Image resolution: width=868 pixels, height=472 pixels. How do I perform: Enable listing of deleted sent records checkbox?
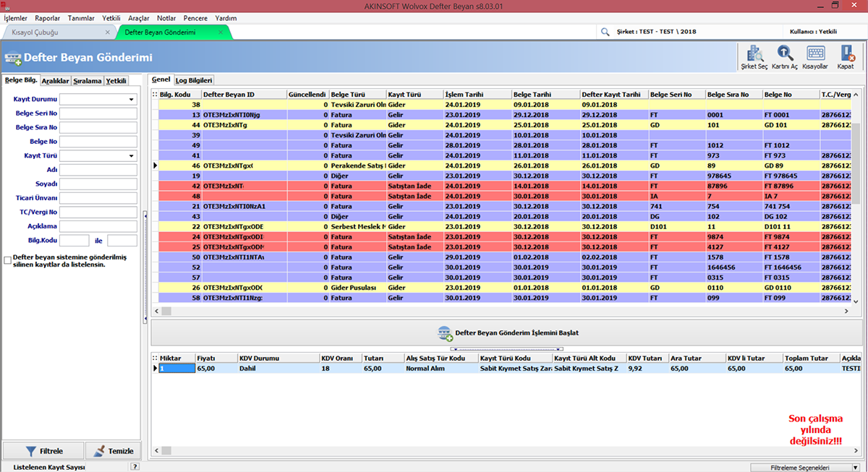(x=7, y=259)
